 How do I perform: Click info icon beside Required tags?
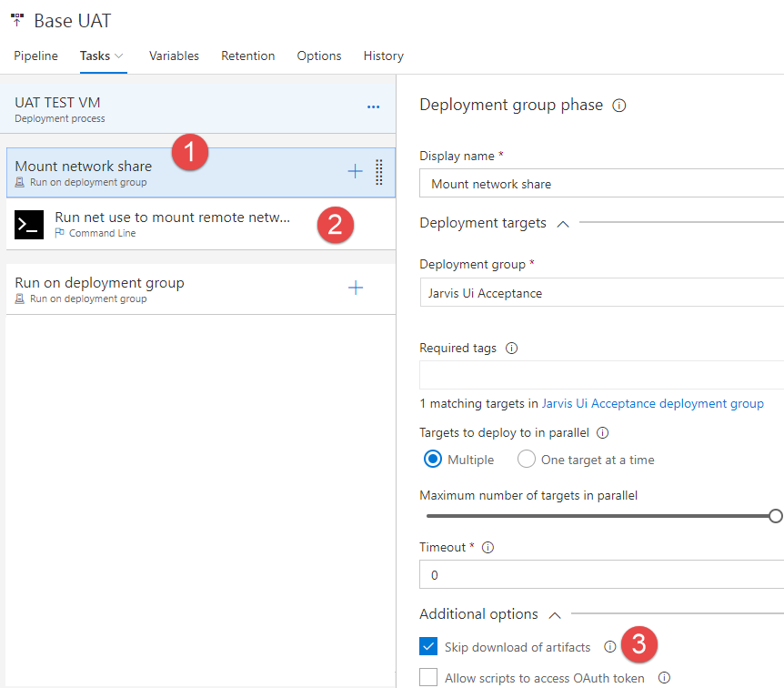[x=511, y=349]
